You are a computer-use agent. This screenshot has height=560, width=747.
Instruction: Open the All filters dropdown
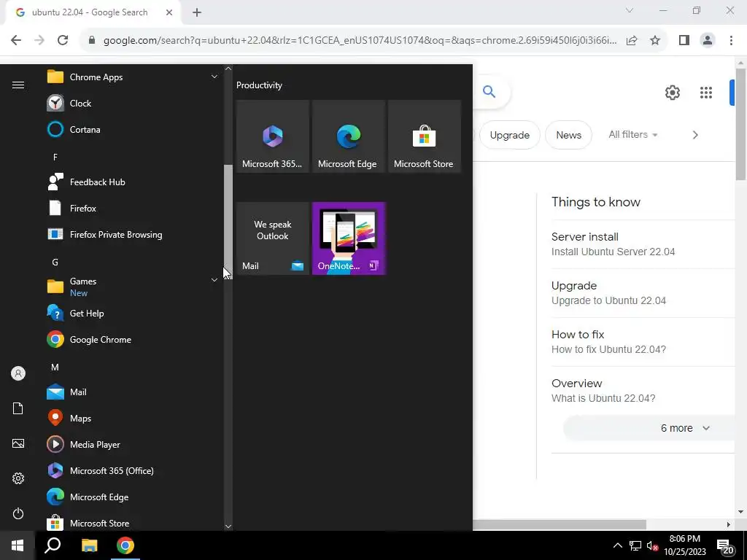(632, 135)
